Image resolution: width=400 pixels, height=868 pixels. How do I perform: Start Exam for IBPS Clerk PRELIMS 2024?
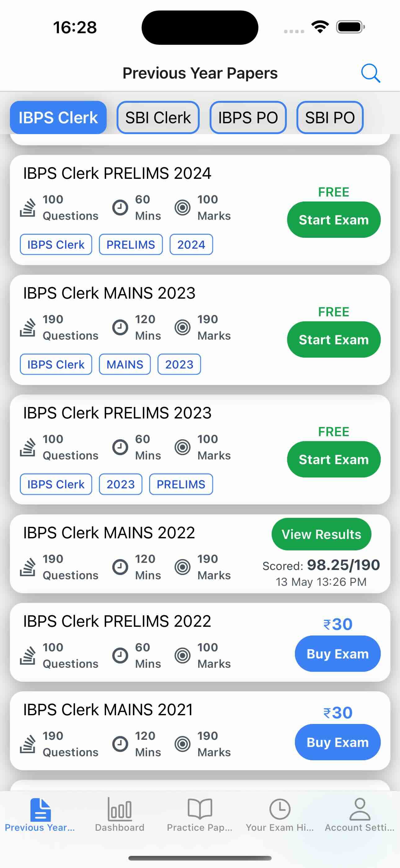point(333,220)
